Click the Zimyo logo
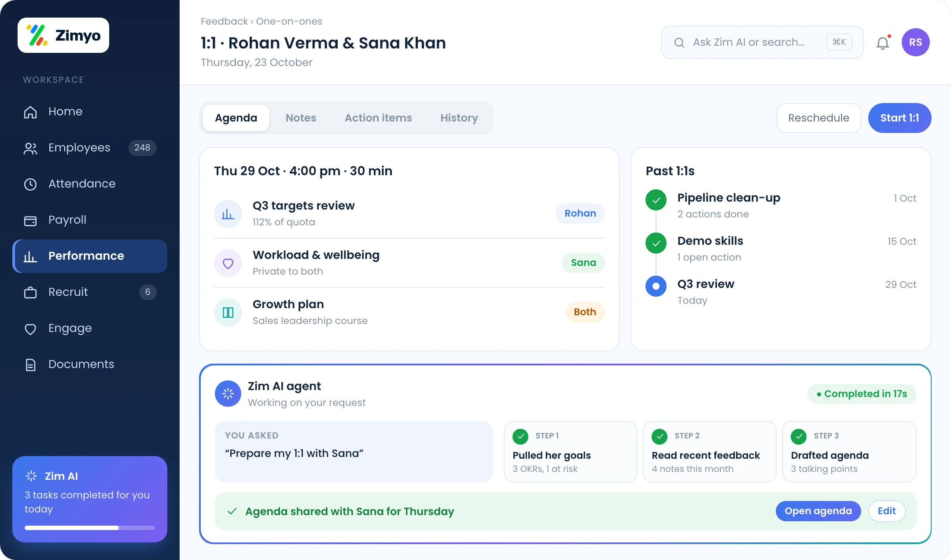The height and width of the screenshot is (560, 951). (63, 35)
